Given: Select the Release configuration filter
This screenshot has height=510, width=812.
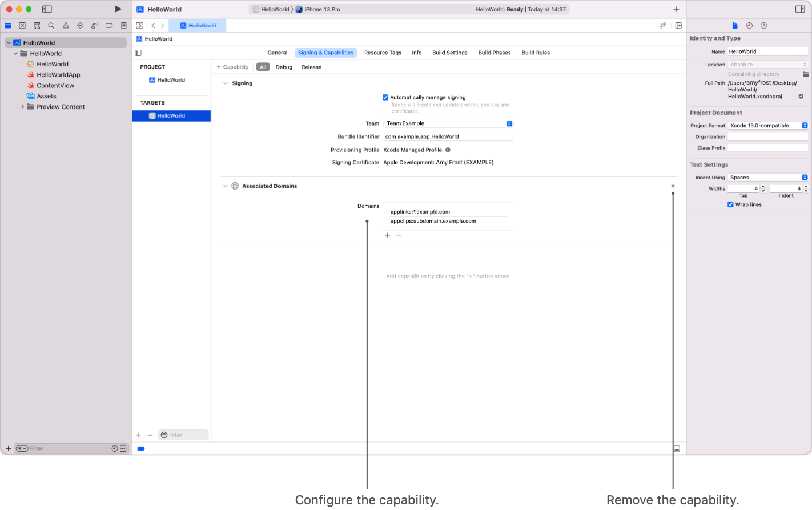Looking at the screenshot, I should (311, 67).
